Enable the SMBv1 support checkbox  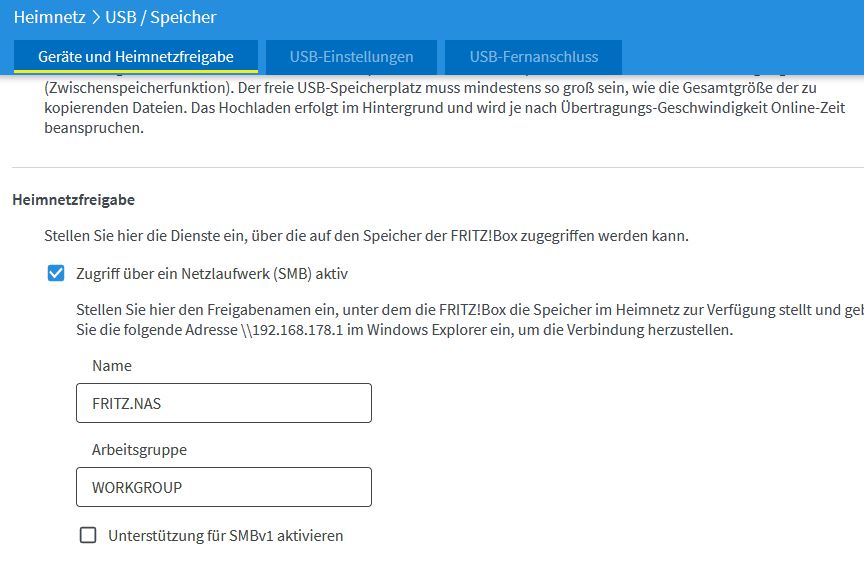(88, 535)
